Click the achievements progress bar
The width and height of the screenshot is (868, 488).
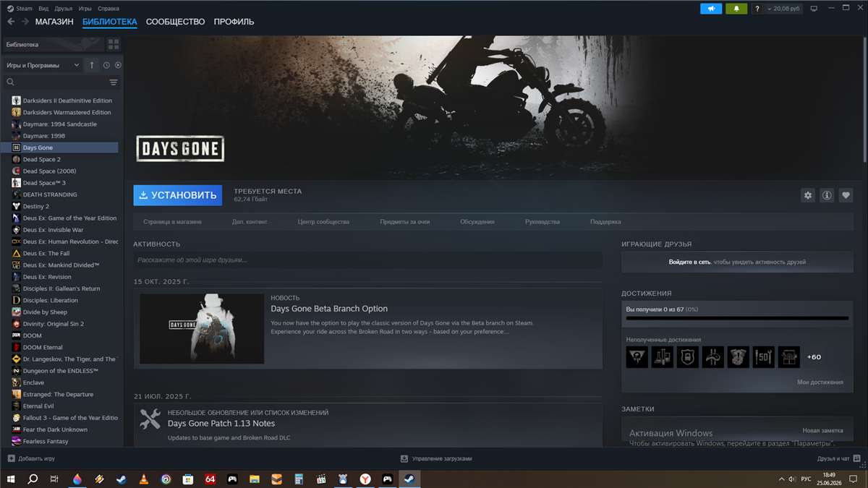coord(737,318)
